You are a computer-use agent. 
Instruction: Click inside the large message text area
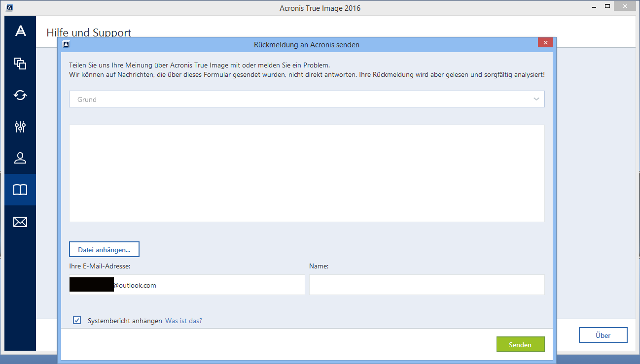[x=307, y=173]
